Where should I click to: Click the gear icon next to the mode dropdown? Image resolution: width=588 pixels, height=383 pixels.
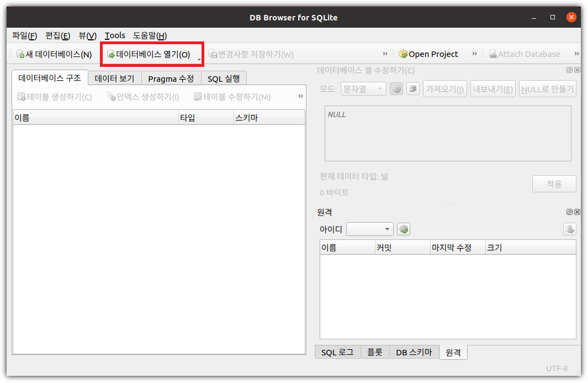click(x=396, y=89)
